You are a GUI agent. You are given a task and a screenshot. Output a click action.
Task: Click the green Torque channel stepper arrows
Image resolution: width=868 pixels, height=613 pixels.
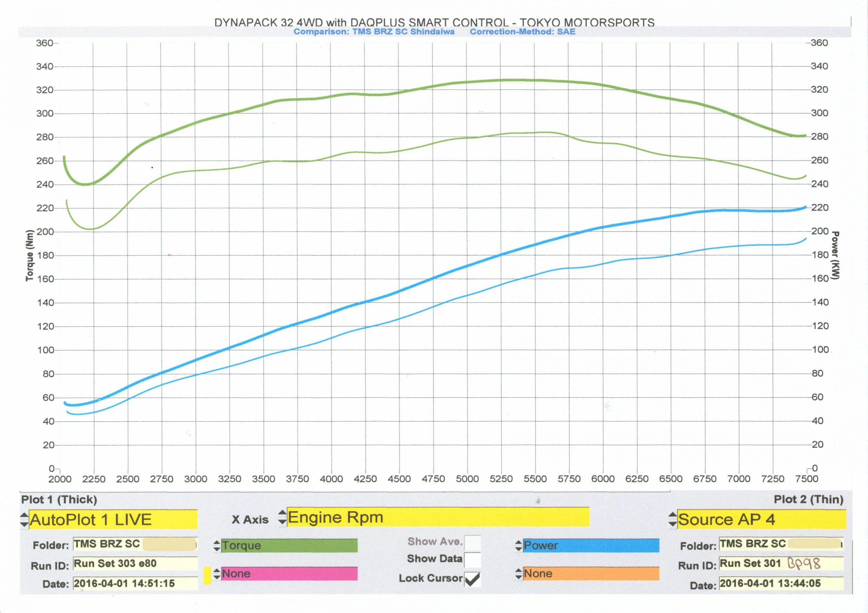216,546
